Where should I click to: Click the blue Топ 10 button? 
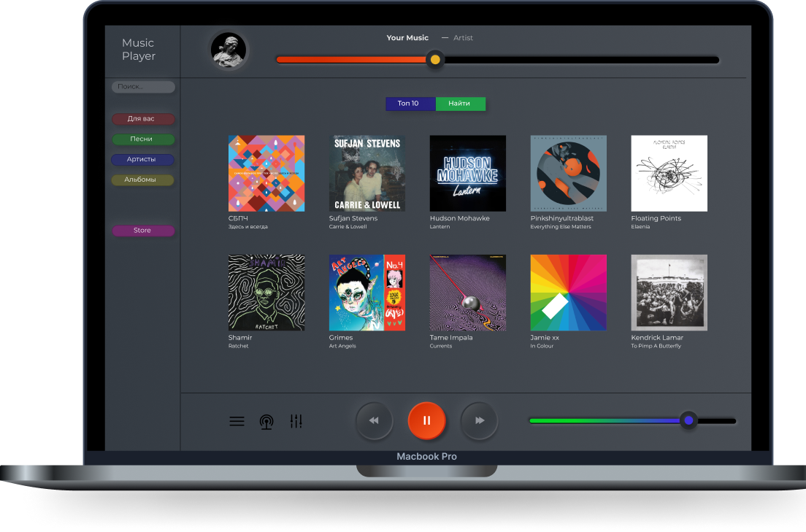[x=410, y=104]
